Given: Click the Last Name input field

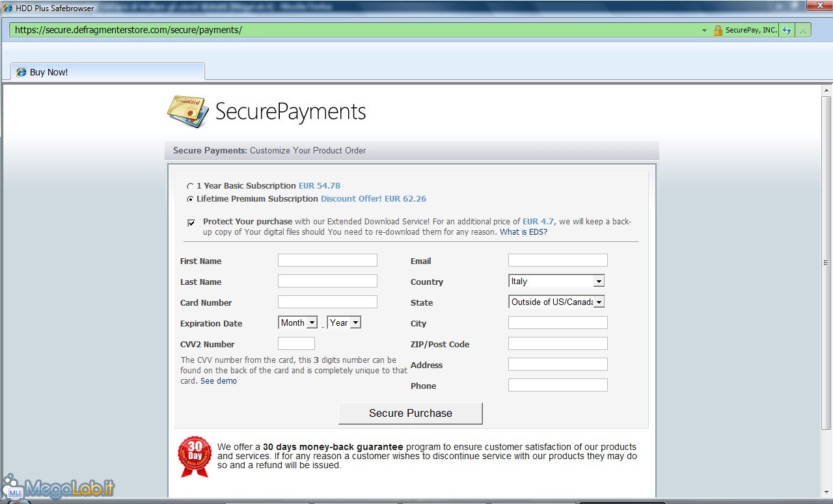Looking at the screenshot, I should [x=327, y=281].
